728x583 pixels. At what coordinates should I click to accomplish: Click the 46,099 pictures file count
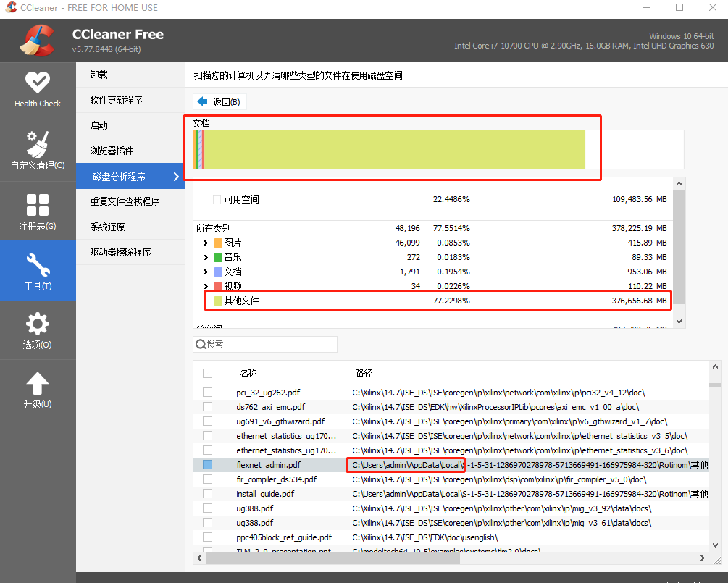pos(408,243)
